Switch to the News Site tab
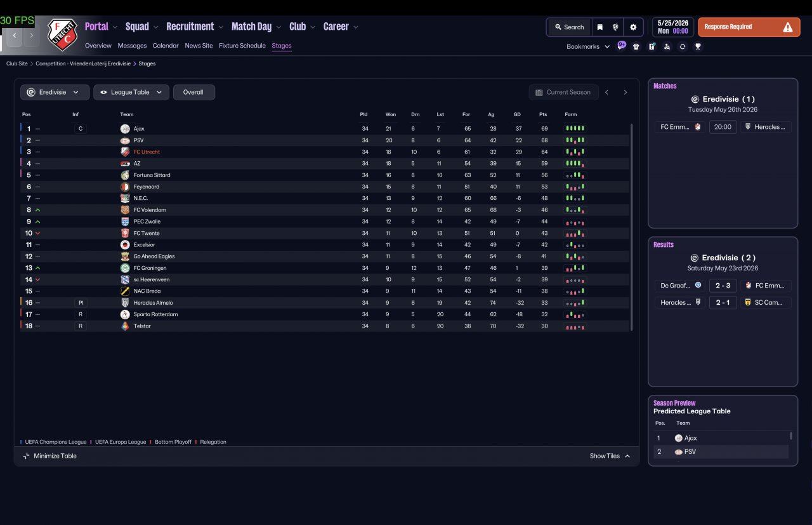The image size is (812, 525). click(x=199, y=46)
